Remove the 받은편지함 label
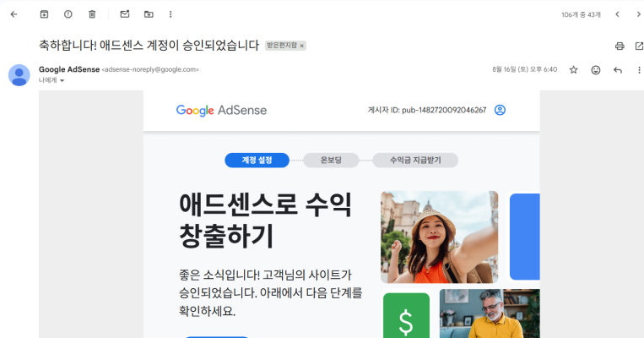This screenshot has width=644, height=338. click(302, 46)
